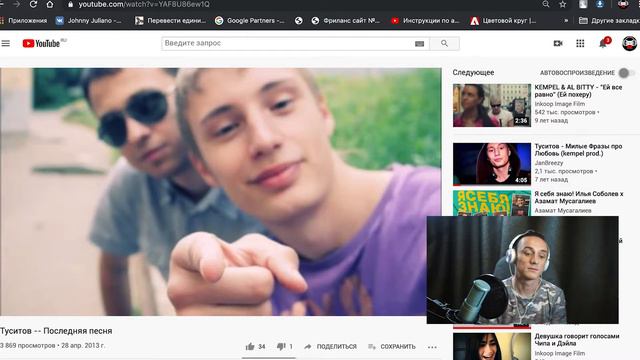Open the Johnny Juliano VK bookmark
Image resolution: width=640 pixels, height=360 pixels.
(89, 20)
